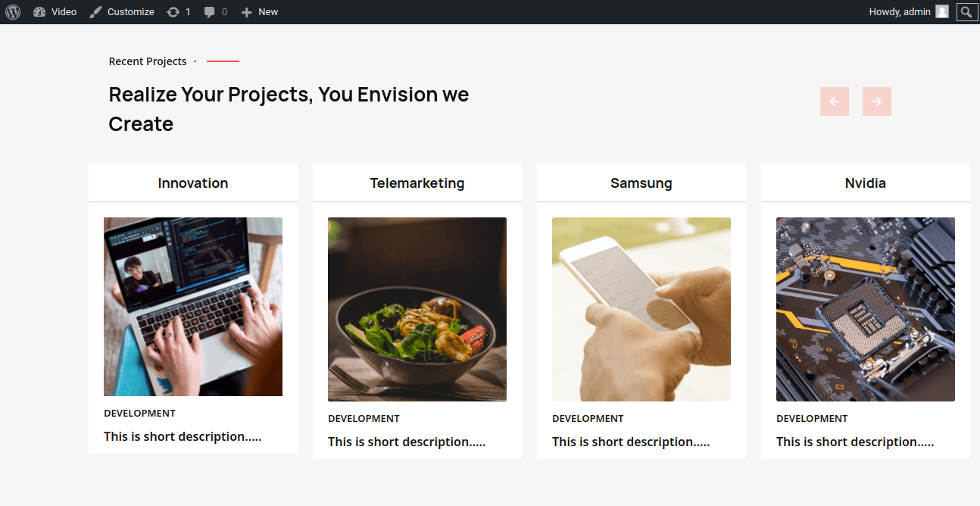This screenshot has width=980, height=506.
Task: Click the updates refresh icon
Action: 173,12
